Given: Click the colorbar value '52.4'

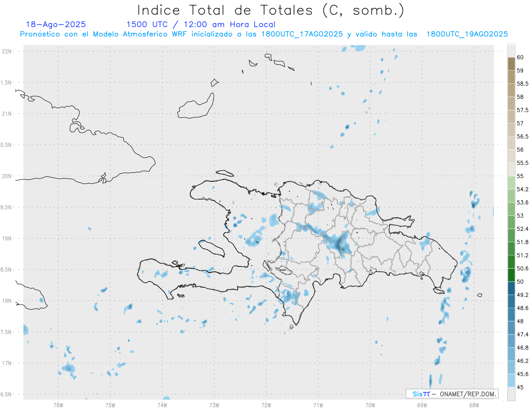Looking at the screenshot, I should pos(523,229).
